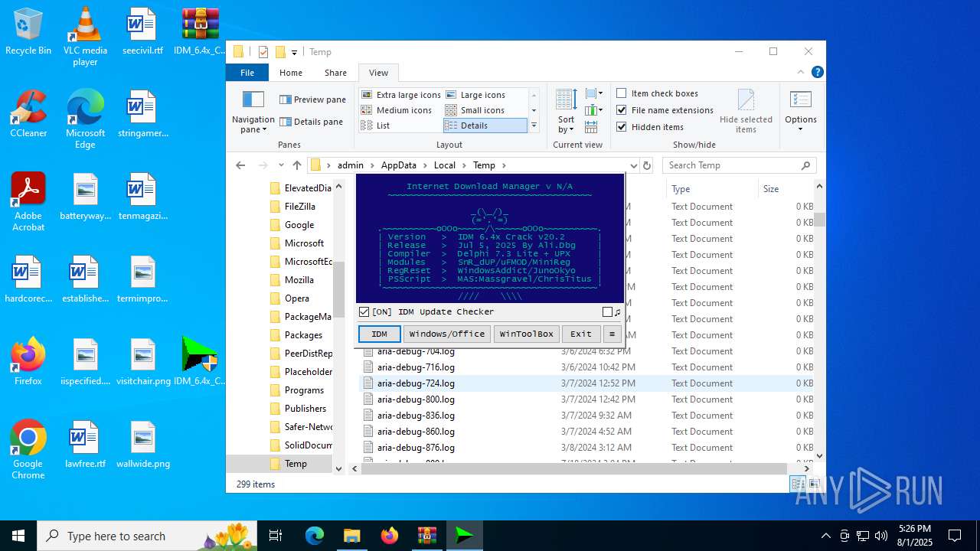Open Microsoft Edge desktop shortcut
The image size is (980, 551).
click(85, 119)
